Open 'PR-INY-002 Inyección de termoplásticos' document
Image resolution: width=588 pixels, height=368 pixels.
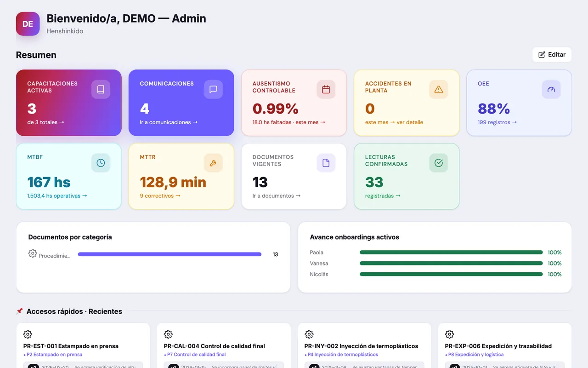click(362, 346)
